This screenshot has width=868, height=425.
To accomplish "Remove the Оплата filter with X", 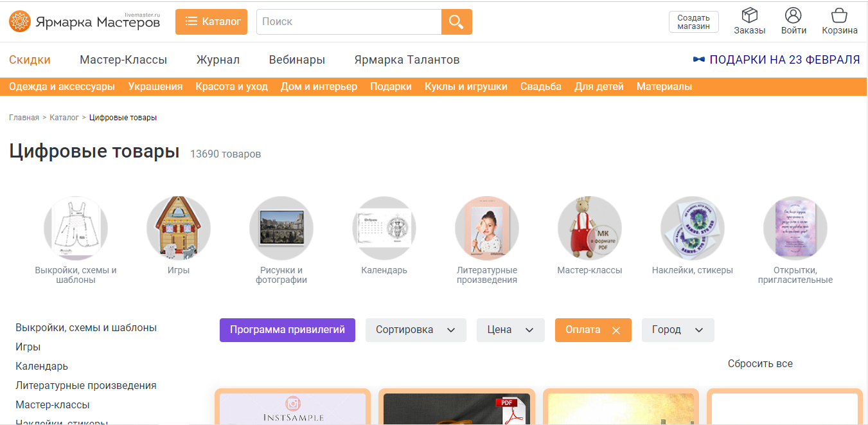I will point(616,330).
